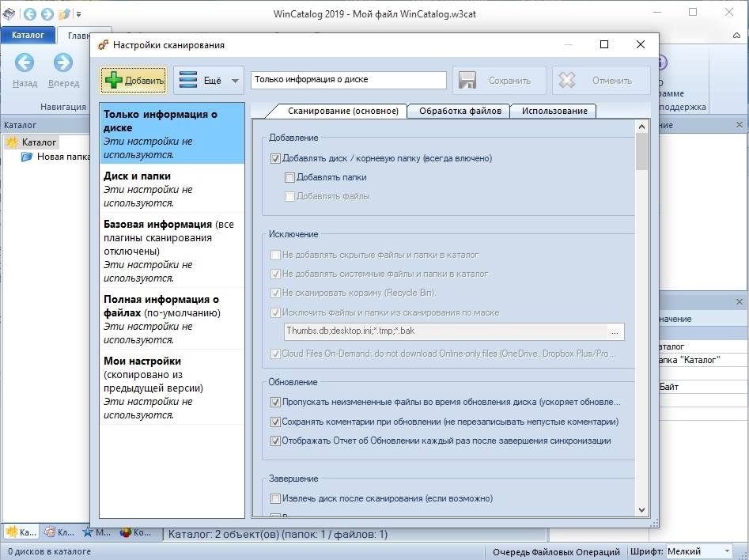This screenshot has width=749, height=560.
Task: Click the folder-with-arrow quick-access icon
Action: coord(64,14)
